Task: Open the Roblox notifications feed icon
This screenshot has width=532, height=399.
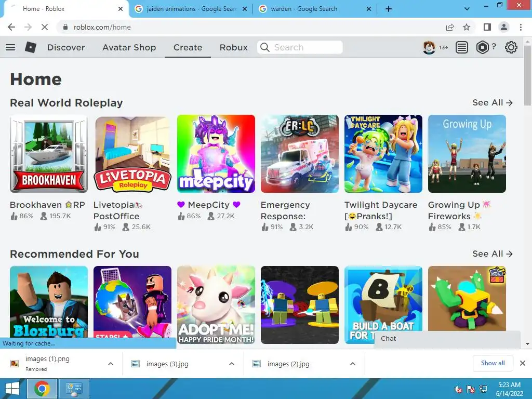Action: pyautogui.click(x=461, y=47)
